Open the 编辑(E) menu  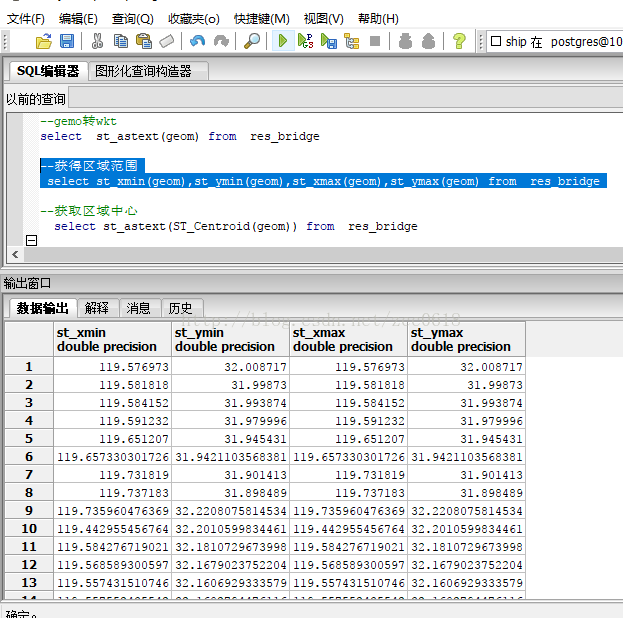(x=78, y=19)
